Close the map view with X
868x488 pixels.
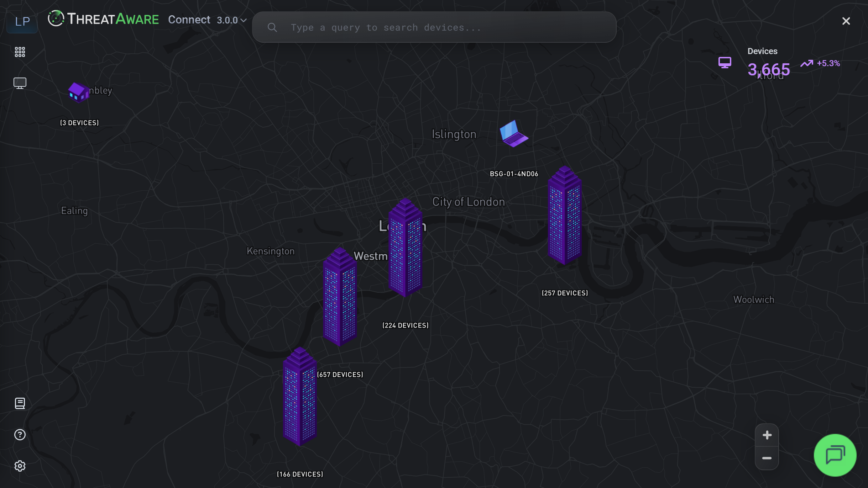(846, 21)
